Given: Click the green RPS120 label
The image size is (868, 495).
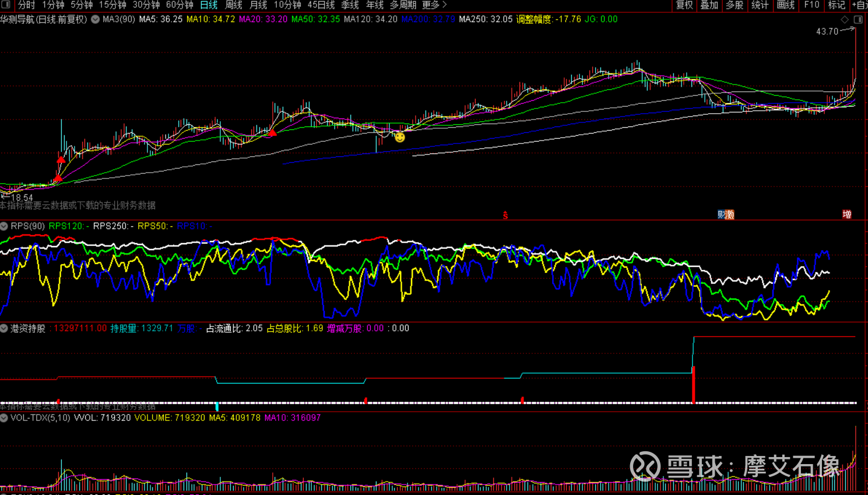Looking at the screenshot, I should click(69, 226).
